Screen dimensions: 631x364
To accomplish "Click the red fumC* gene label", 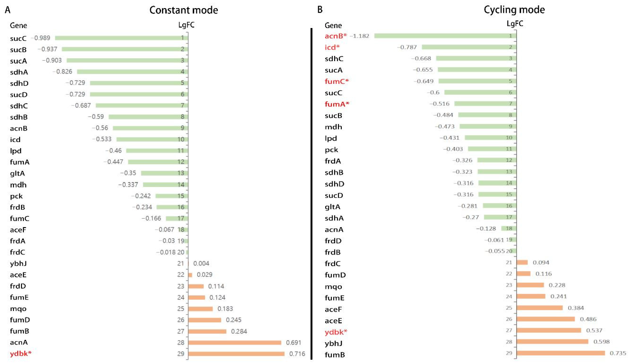I will click(x=337, y=81).
